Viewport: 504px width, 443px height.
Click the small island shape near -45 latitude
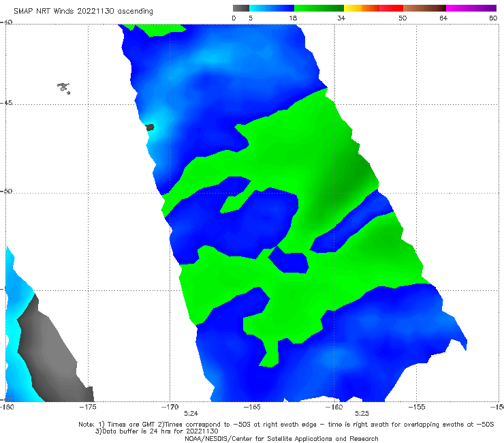pyautogui.click(x=63, y=88)
